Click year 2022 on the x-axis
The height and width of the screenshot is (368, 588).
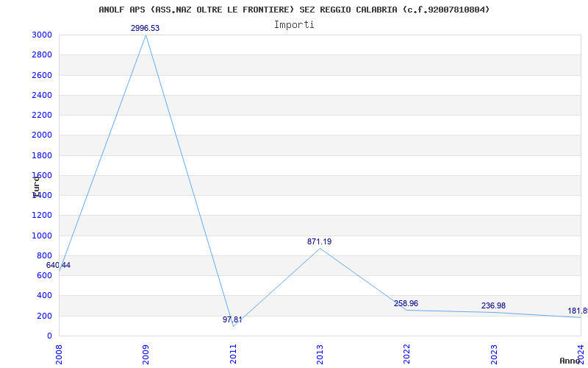[x=406, y=353]
